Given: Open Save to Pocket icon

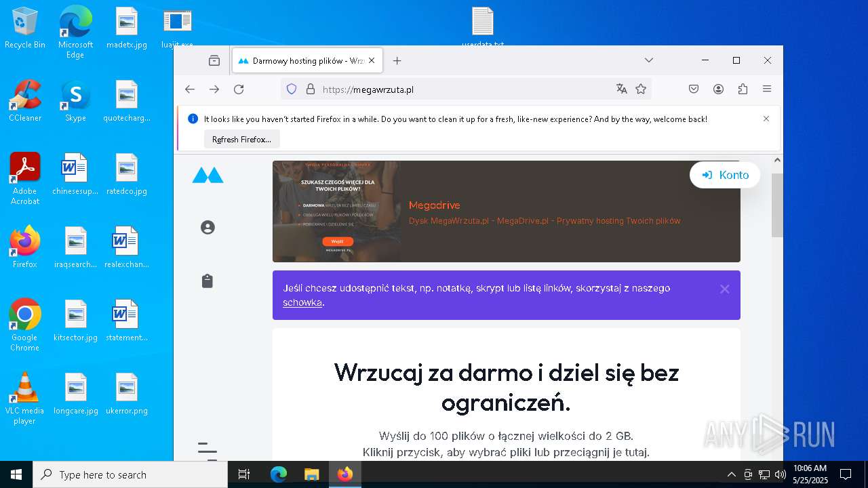Looking at the screenshot, I should (694, 89).
